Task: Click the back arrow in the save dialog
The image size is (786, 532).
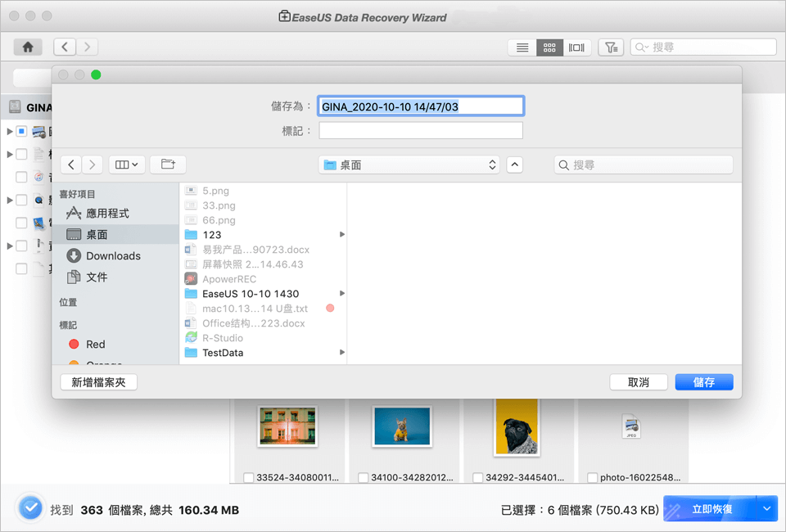Action: click(x=71, y=164)
